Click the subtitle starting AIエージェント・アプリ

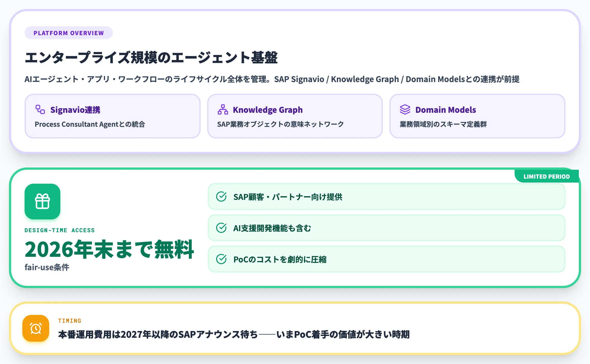[272, 79]
